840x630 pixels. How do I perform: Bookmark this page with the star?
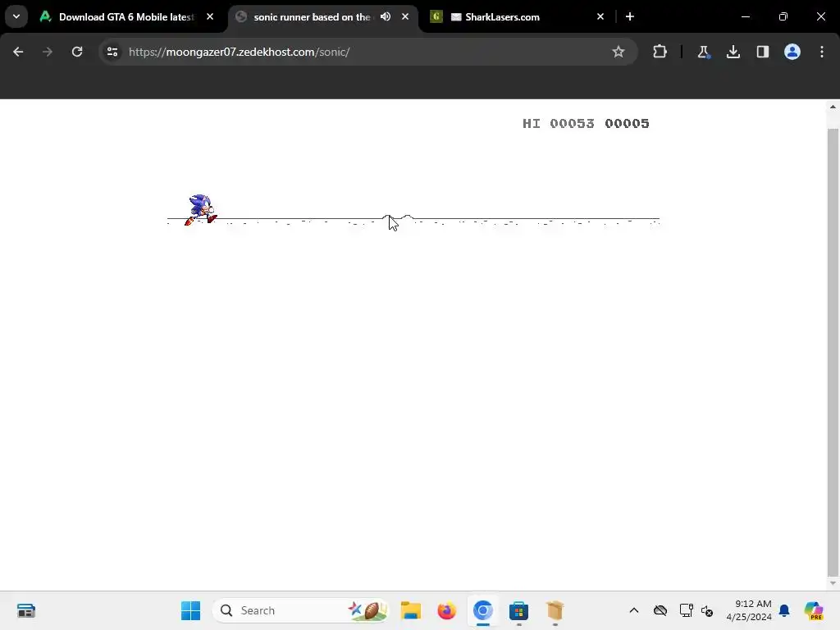click(x=619, y=52)
